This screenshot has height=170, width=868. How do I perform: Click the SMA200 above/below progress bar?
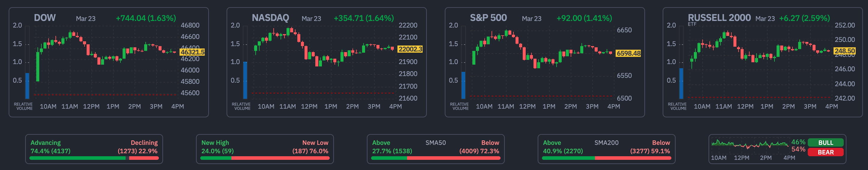(607, 158)
